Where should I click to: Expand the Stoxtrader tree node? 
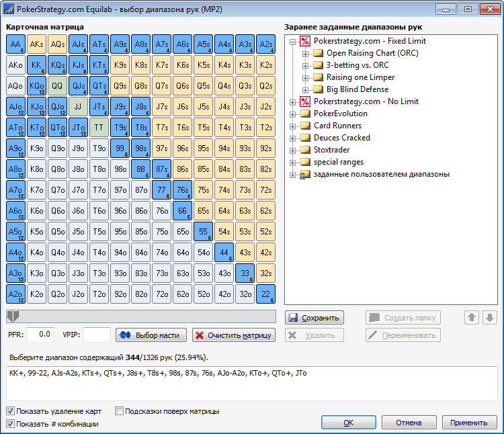(292, 150)
